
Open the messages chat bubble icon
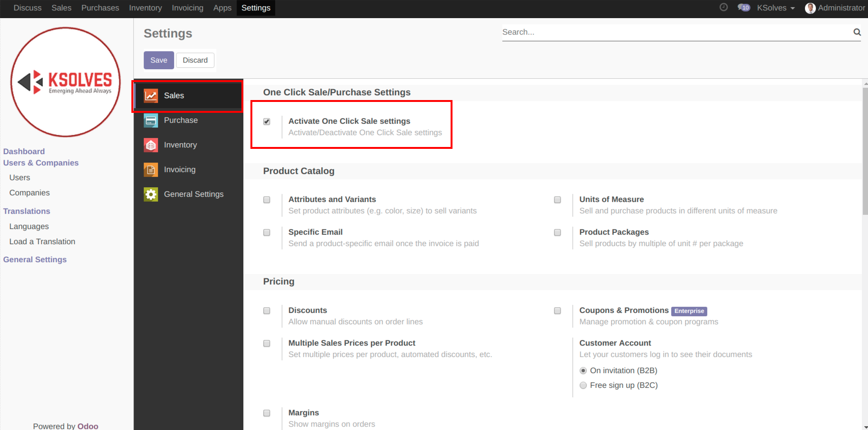coord(743,8)
